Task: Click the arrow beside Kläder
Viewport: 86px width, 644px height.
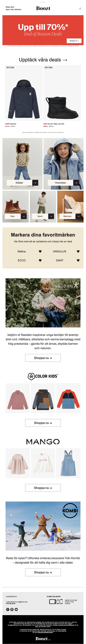Action: pyautogui.click(x=35, y=183)
